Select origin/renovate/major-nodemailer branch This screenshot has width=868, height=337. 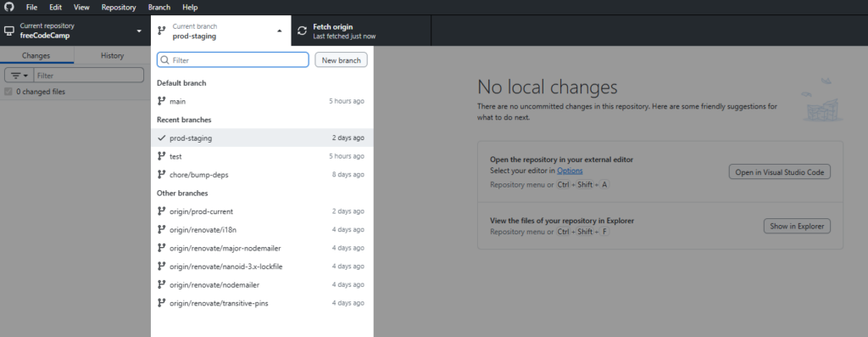point(262,248)
